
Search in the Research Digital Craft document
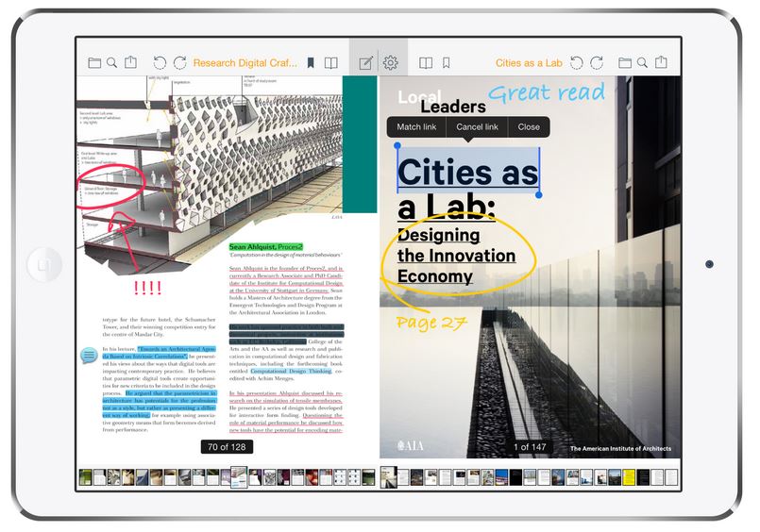coord(112,63)
